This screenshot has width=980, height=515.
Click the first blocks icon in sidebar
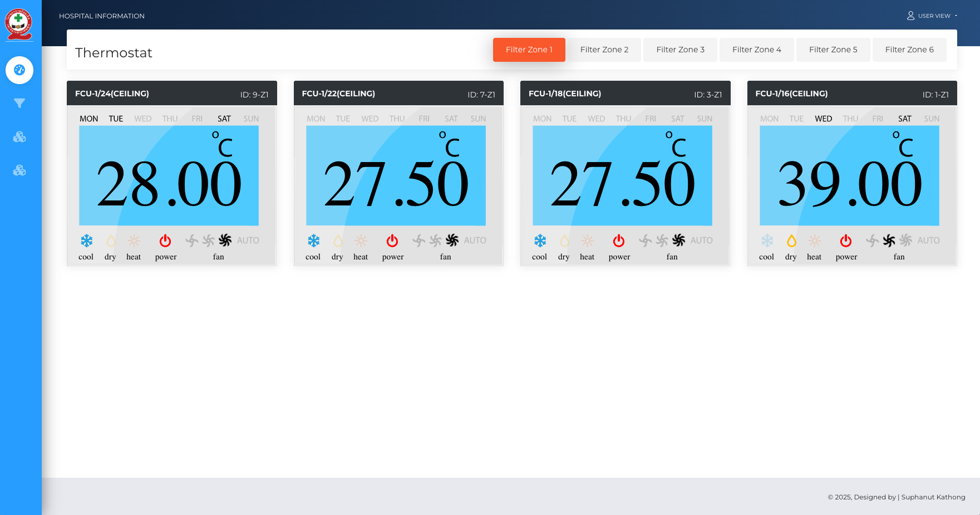point(19,137)
